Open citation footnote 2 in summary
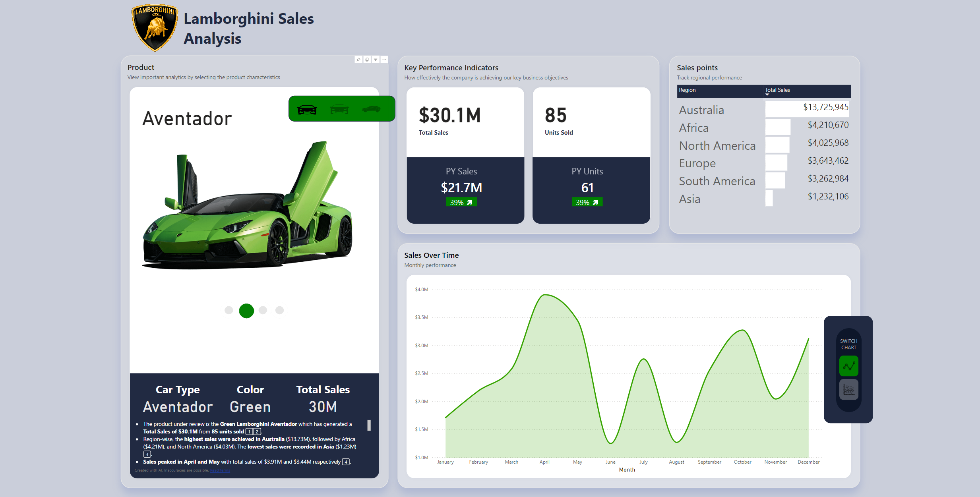 tap(257, 431)
